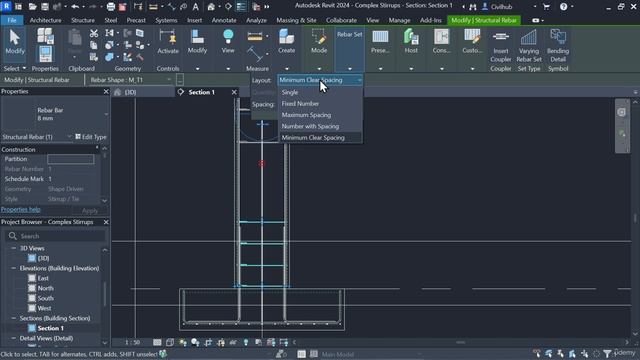Collapse the 3D Views tree node

tap(13, 248)
